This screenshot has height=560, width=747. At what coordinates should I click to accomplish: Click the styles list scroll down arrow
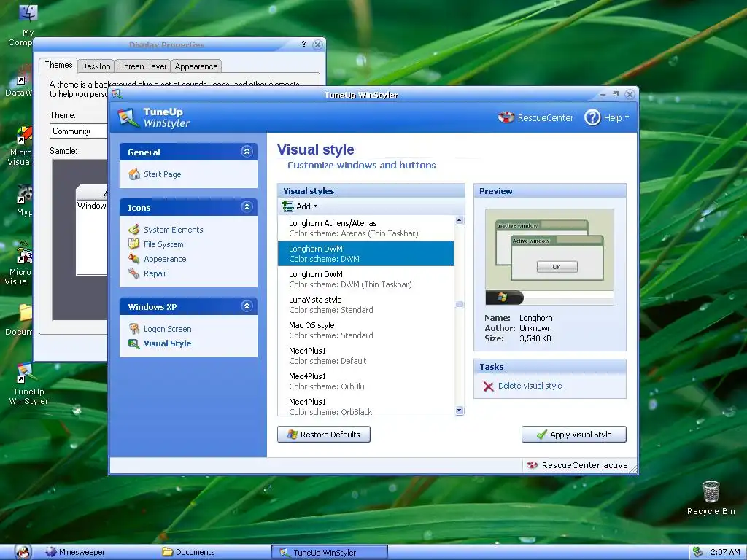coord(460,411)
